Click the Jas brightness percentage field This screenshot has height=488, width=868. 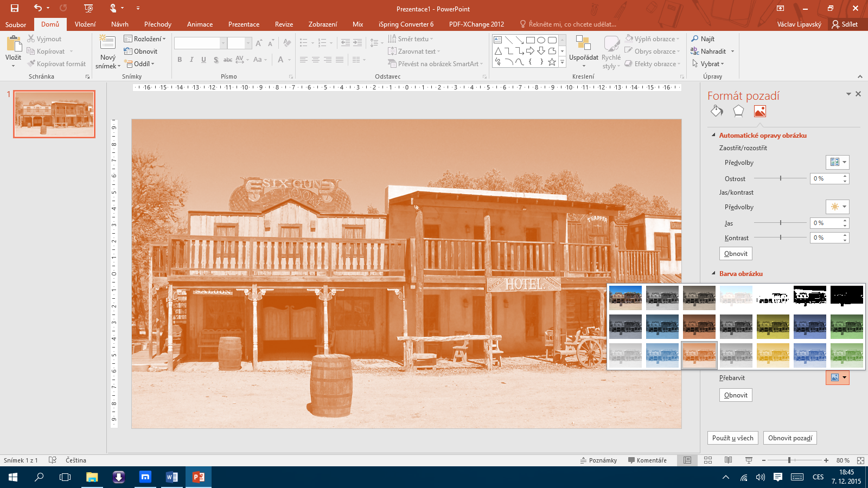(x=826, y=223)
